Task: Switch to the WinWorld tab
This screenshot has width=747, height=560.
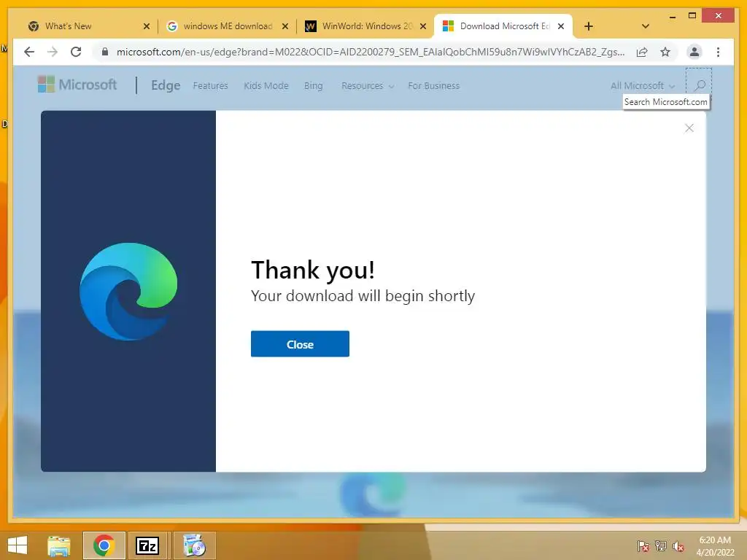Action: [x=363, y=26]
